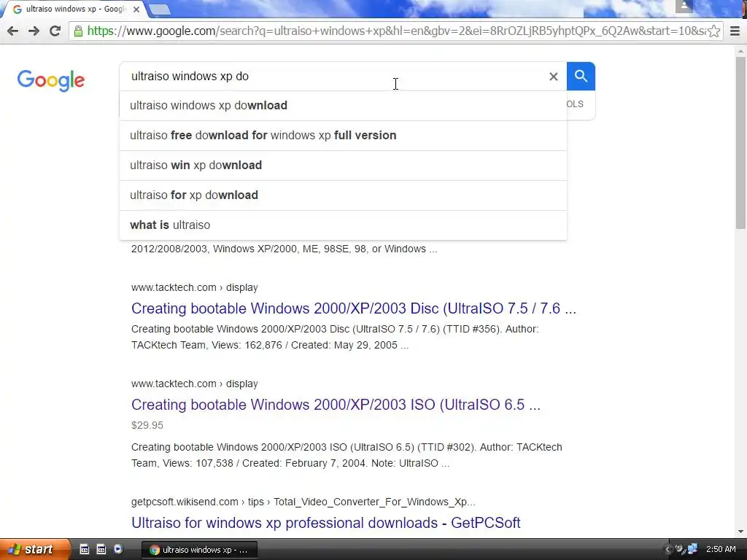Go forward with the browser forward arrow

34,31
